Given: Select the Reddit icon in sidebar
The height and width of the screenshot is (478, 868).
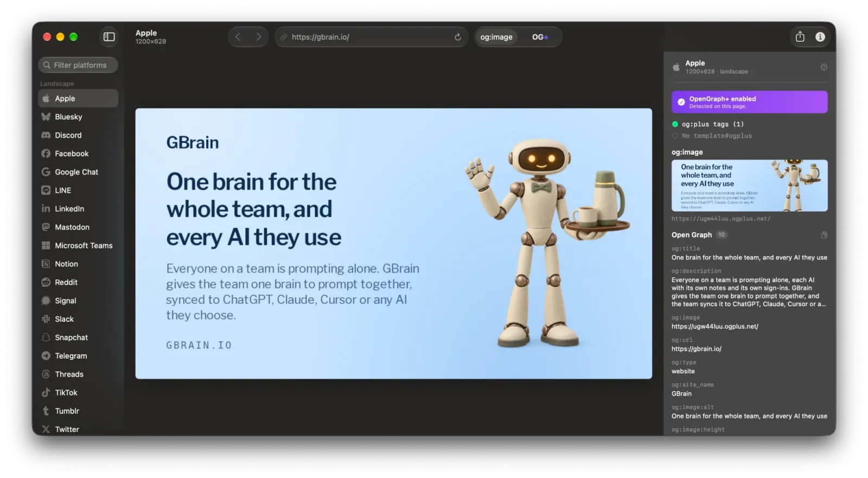Looking at the screenshot, I should pos(46,282).
